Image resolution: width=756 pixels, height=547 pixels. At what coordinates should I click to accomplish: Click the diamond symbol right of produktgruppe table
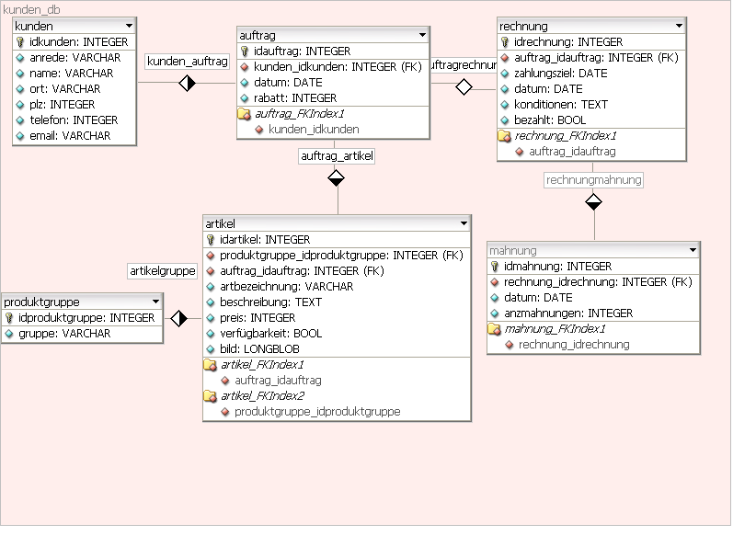point(179,318)
